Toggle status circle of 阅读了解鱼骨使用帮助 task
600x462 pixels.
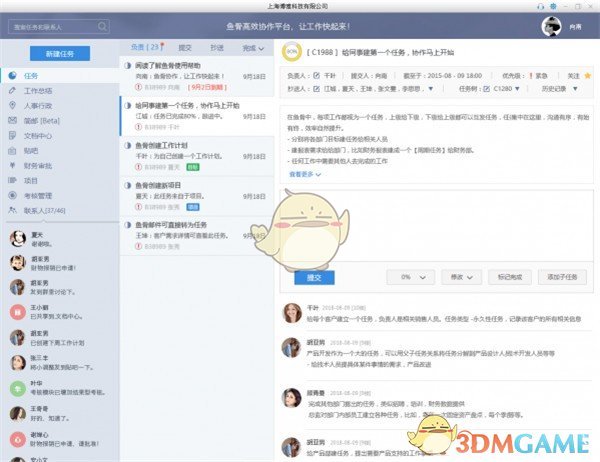[128, 65]
